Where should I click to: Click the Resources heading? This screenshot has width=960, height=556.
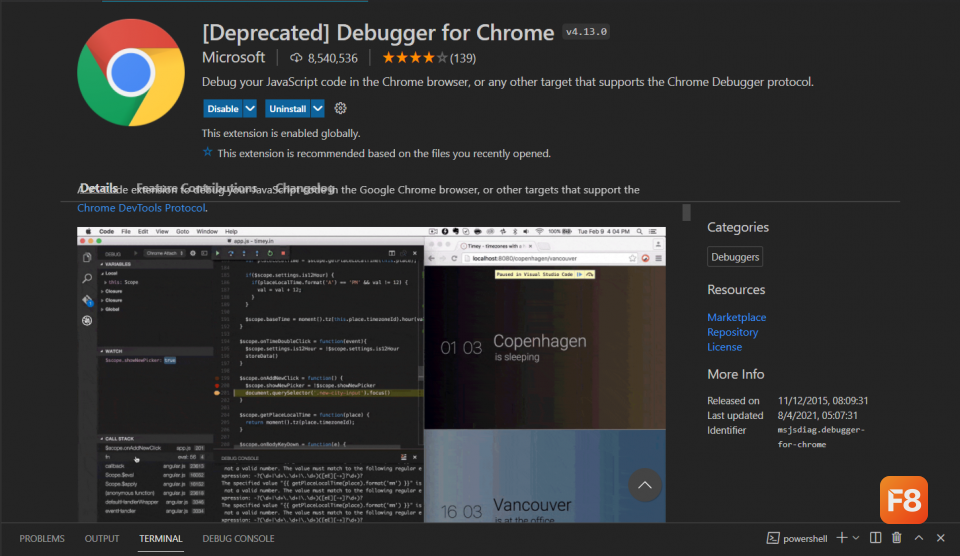pos(736,290)
